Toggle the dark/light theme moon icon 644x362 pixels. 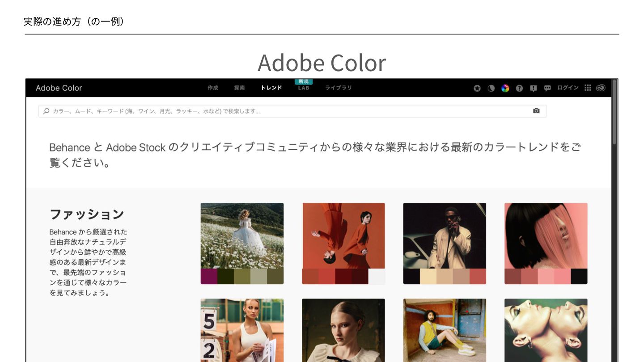tap(491, 88)
